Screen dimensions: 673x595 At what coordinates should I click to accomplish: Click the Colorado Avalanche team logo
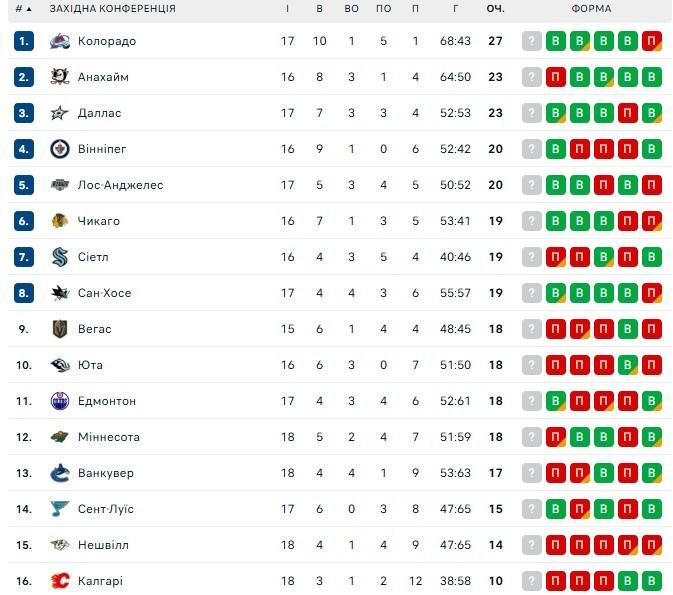60,41
